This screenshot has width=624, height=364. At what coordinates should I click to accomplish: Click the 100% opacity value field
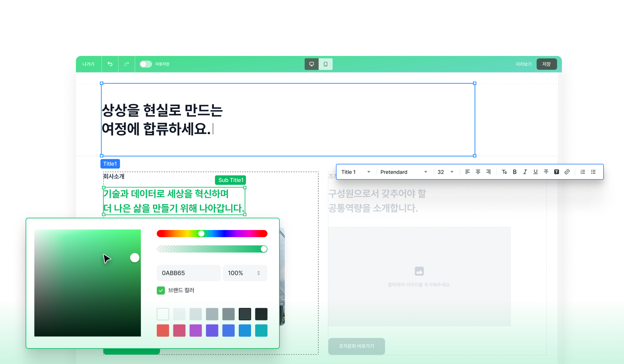245,273
